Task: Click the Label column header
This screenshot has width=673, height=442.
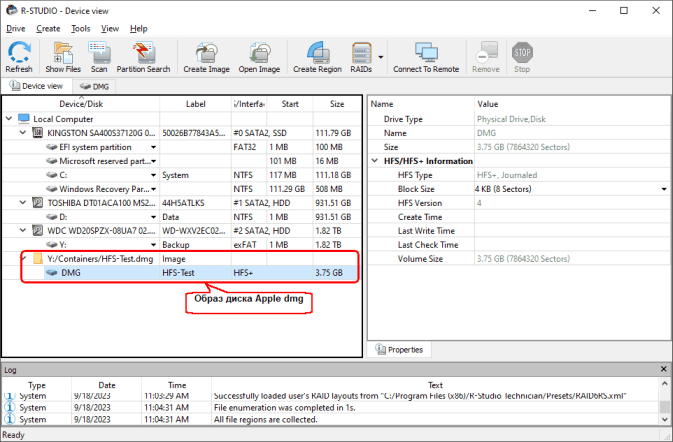Action: point(196,104)
